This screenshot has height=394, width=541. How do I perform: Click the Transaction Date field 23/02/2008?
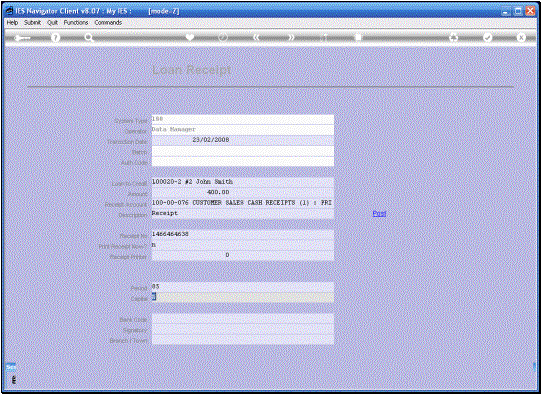pos(243,140)
